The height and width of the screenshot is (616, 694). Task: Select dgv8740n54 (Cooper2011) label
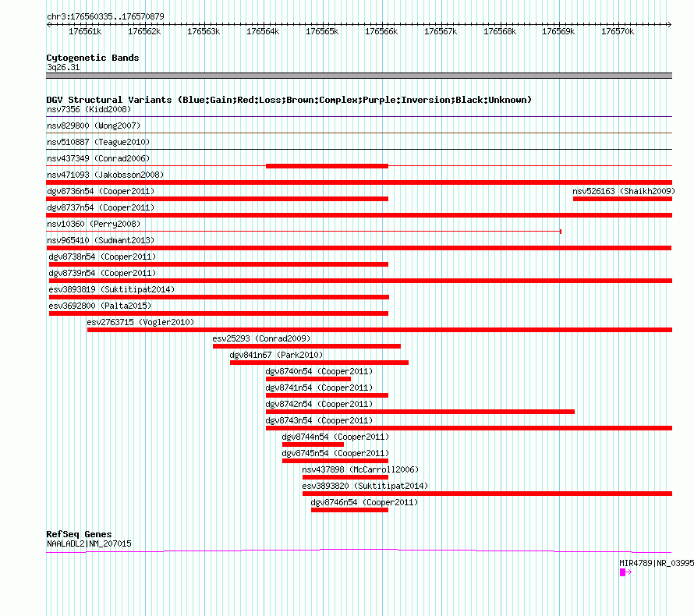pos(319,371)
